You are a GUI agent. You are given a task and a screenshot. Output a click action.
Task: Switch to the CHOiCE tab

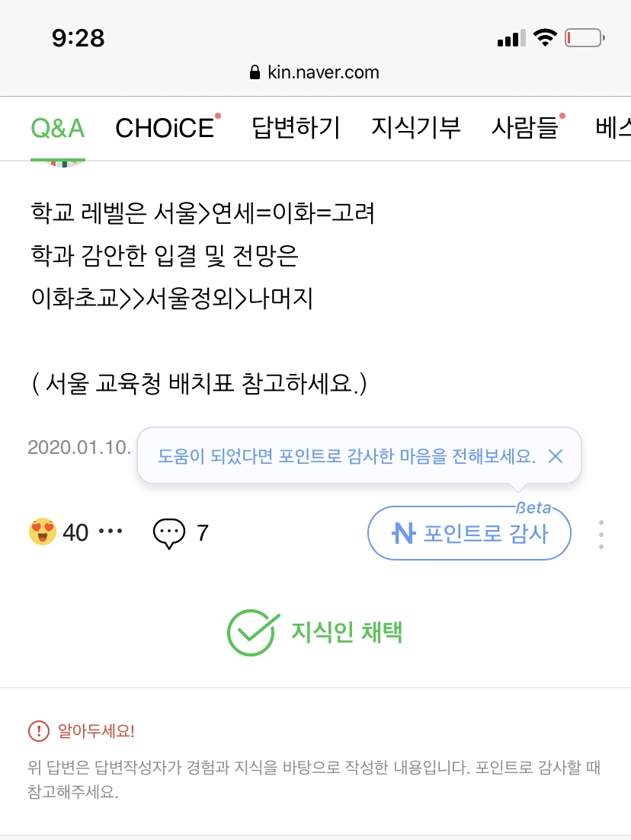tap(165, 129)
